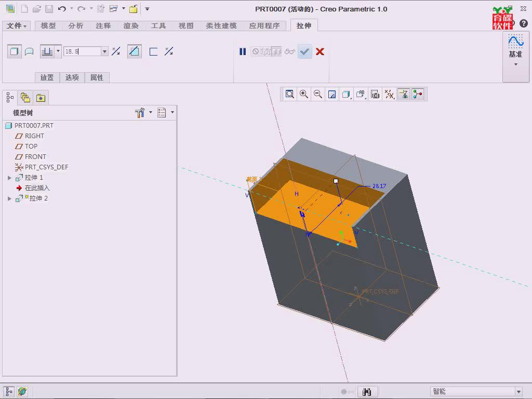The image size is (532, 399).
Task: Open the find tool binoculars in status bar
Action: 367,392
